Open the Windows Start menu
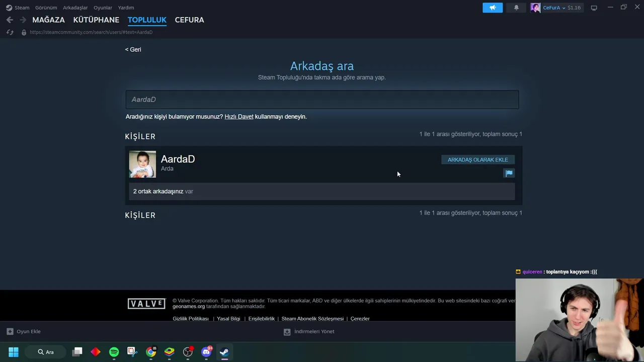Viewport: 644px width, 362px height. point(14,352)
